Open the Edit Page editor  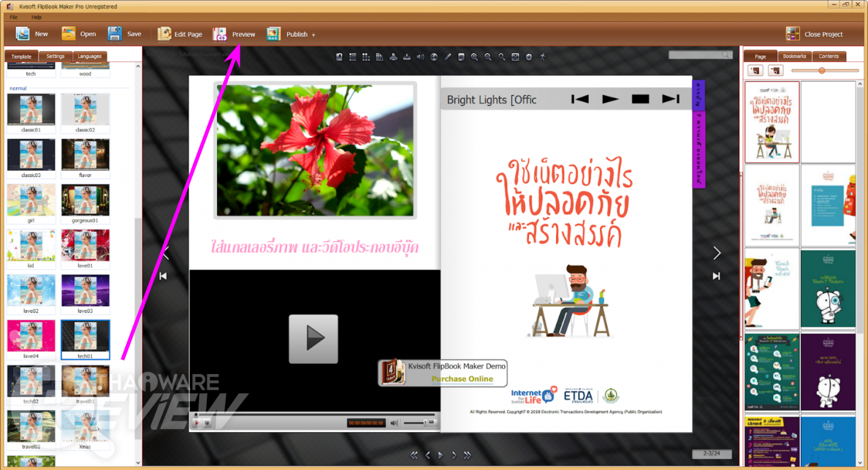(x=180, y=34)
